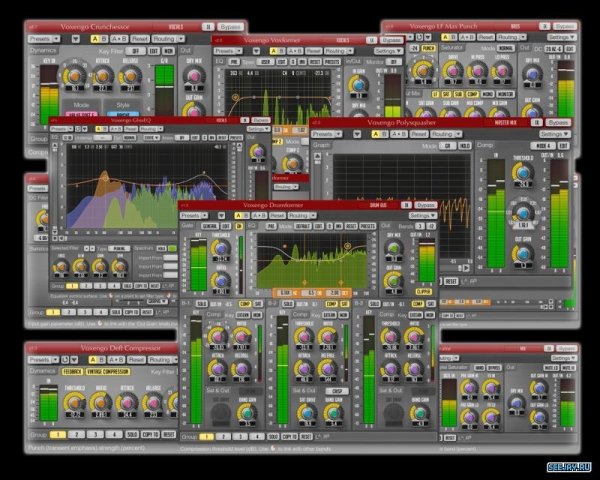Open the Dynamics section tab in Crunchessor

click(43, 50)
